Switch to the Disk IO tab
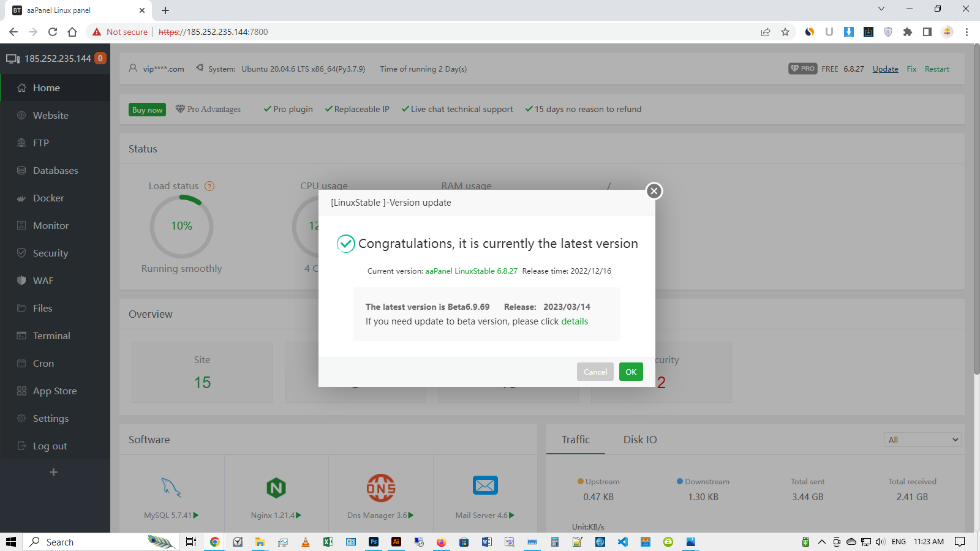This screenshot has height=551, width=980. pos(640,440)
